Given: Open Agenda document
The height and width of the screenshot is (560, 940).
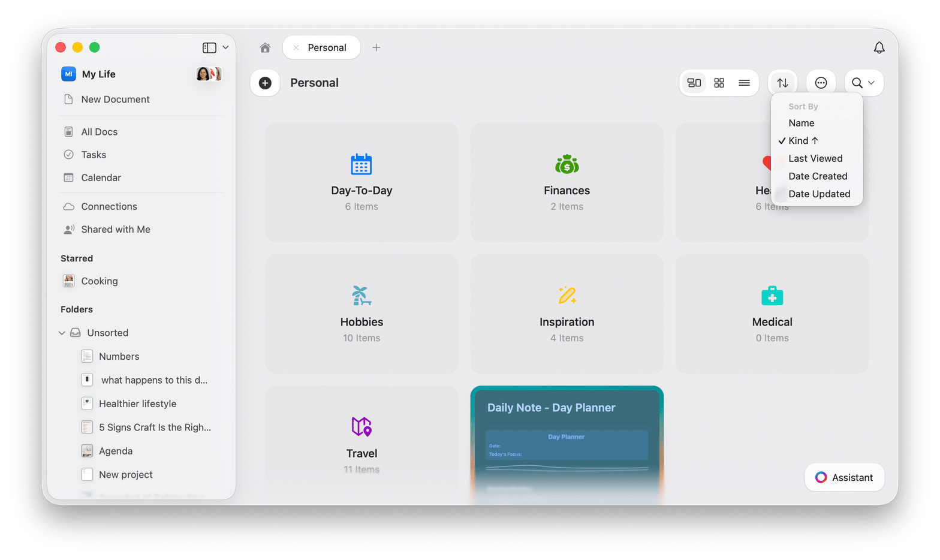Looking at the screenshot, I should tap(116, 451).
